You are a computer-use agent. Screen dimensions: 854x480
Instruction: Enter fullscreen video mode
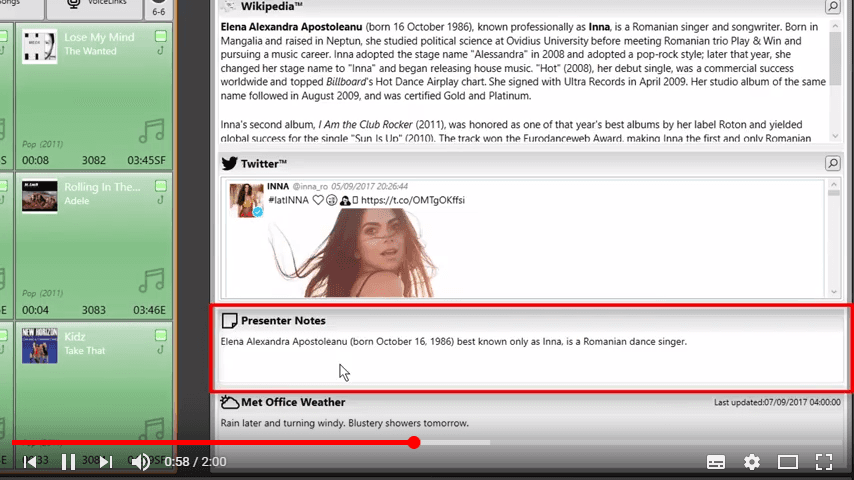824,462
